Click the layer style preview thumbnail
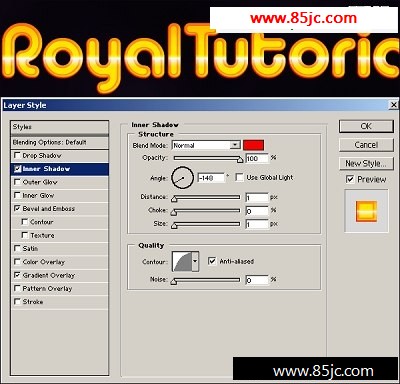This screenshot has height=384, width=400. point(366,211)
